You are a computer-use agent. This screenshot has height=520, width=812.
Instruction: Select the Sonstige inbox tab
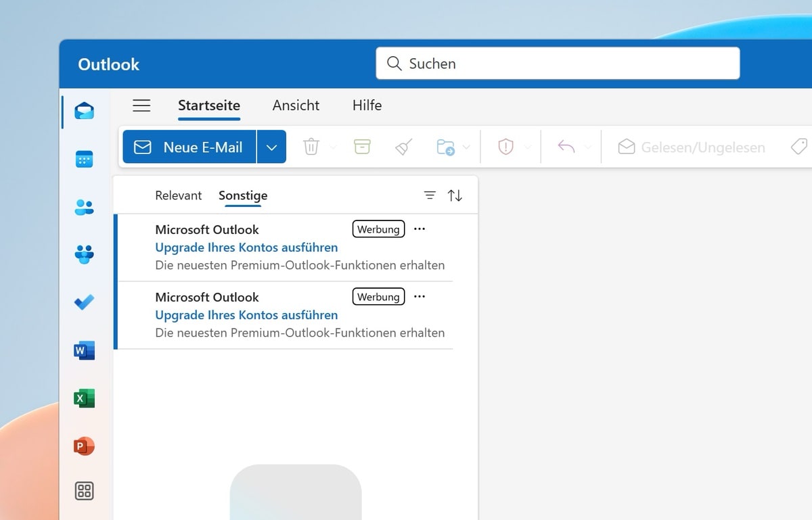coord(243,195)
